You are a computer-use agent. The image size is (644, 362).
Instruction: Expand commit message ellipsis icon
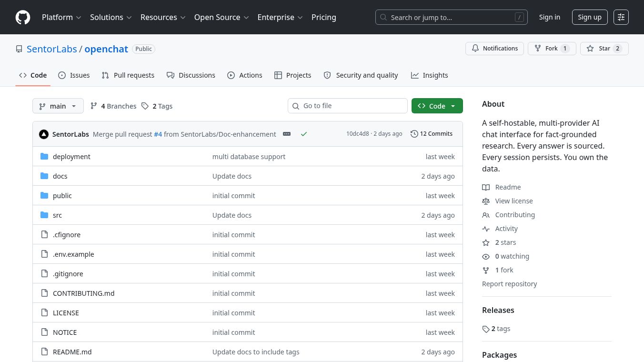(x=287, y=134)
